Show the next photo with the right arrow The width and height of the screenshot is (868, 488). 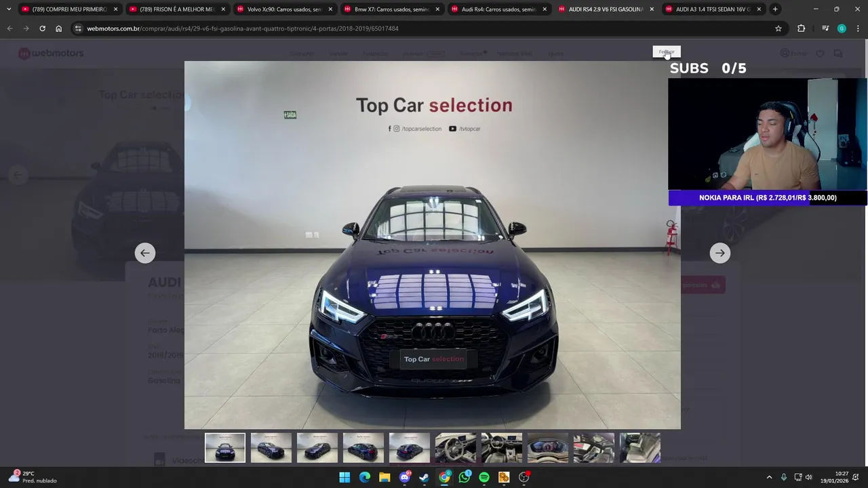coord(720,253)
